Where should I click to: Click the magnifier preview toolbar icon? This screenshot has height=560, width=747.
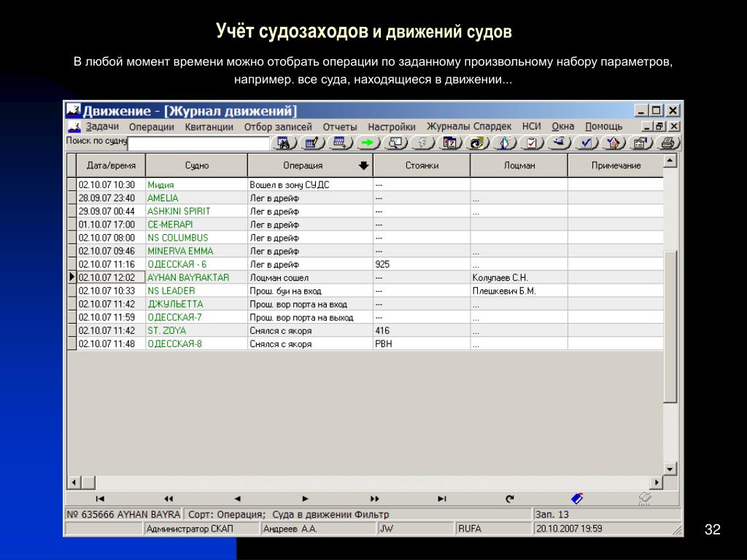point(395,142)
